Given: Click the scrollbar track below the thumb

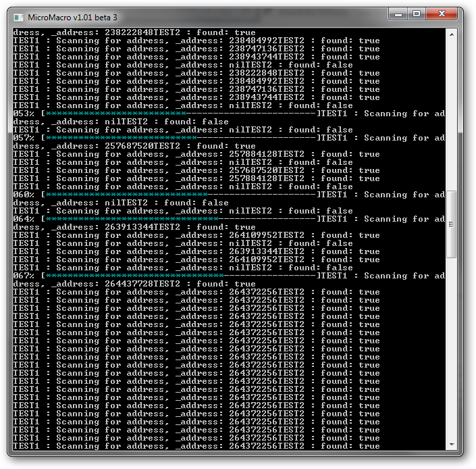Looking at the screenshot, I should click(x=451, y=351).
